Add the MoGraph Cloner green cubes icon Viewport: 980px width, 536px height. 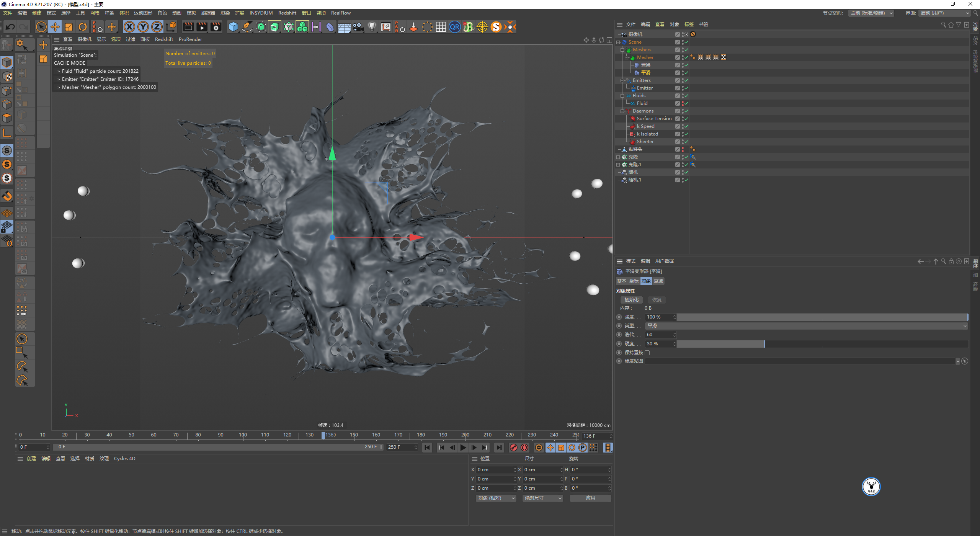click(x=302, y=27)
